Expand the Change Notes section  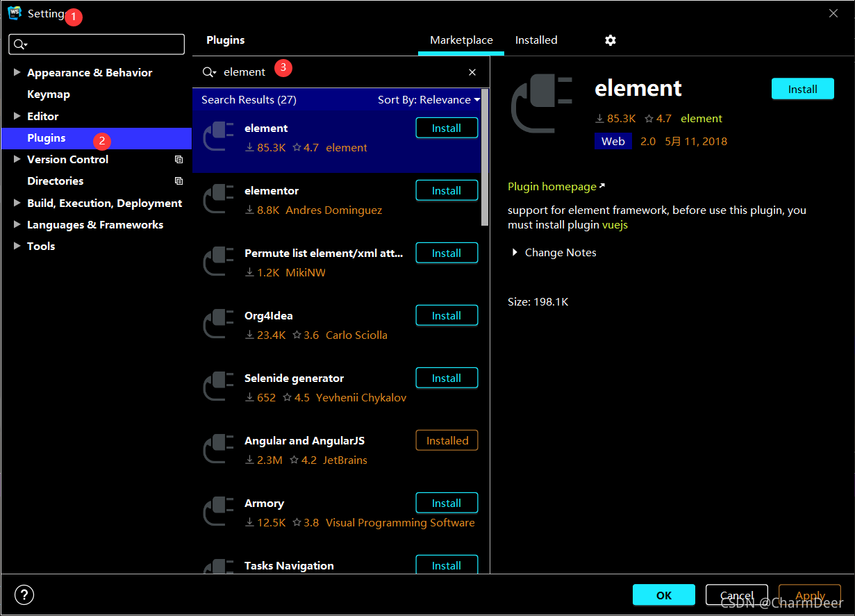515,252
